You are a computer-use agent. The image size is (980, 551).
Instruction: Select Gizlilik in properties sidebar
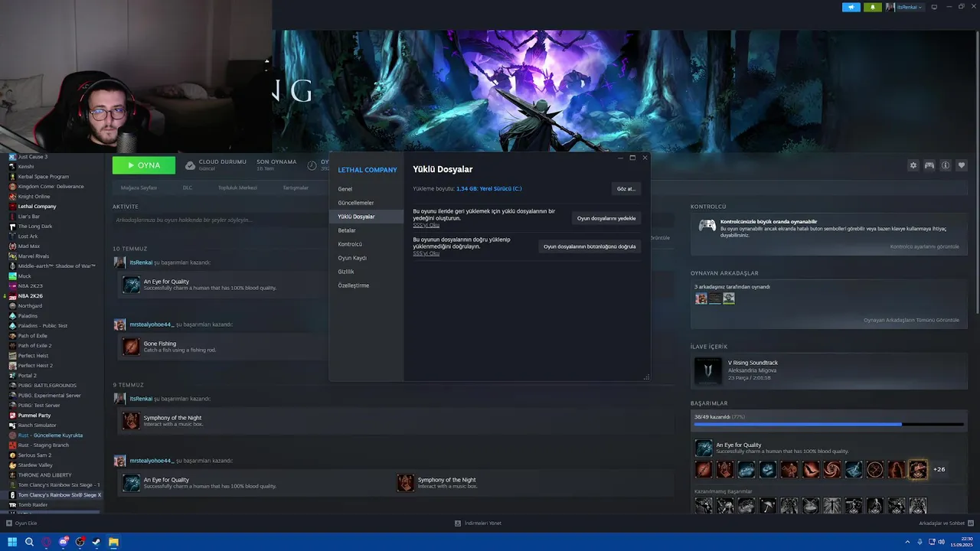366,272
